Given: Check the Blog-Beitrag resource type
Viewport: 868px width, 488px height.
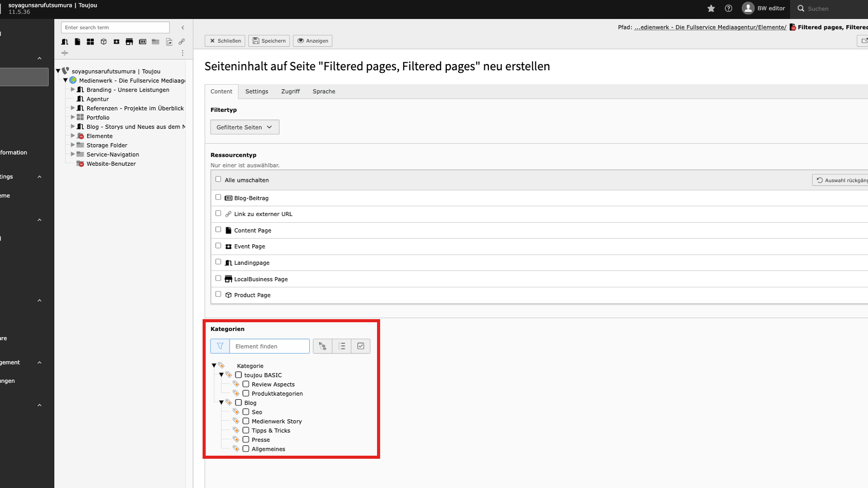Looking at the screenshot, I should click(x=218, y=198).
